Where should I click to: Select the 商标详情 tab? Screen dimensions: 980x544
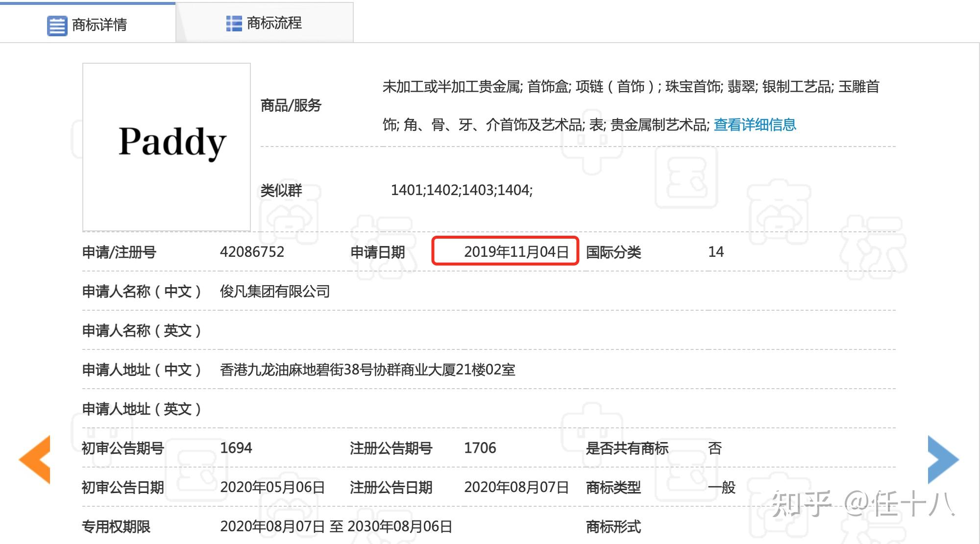point(99,25)
